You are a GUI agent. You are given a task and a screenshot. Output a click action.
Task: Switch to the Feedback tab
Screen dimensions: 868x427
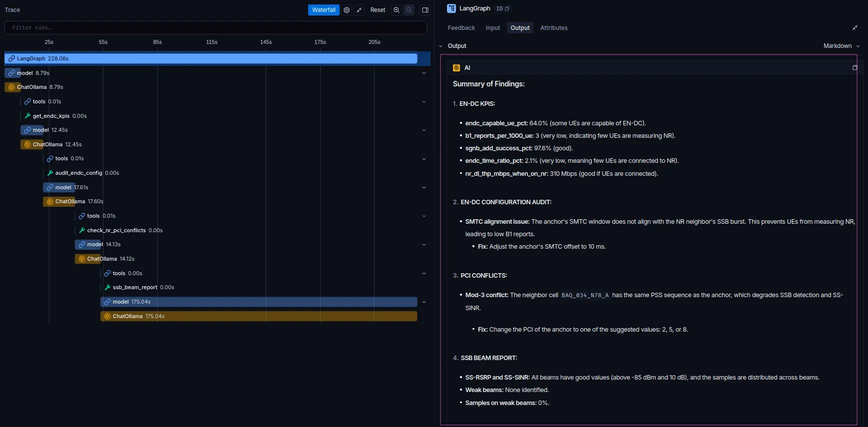click(461, 28)
